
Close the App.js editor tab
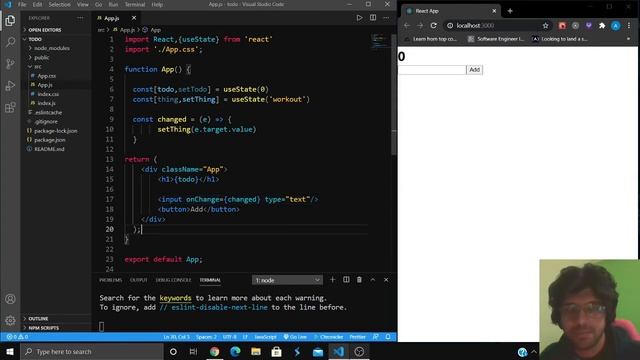coord(134,18)
